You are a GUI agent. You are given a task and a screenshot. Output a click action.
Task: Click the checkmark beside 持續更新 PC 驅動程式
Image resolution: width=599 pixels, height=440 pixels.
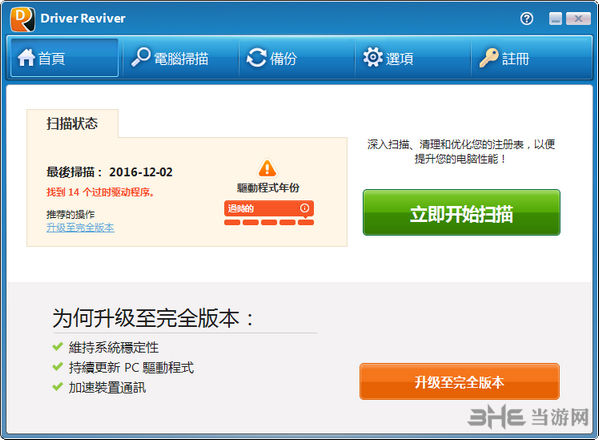(57, 367)
